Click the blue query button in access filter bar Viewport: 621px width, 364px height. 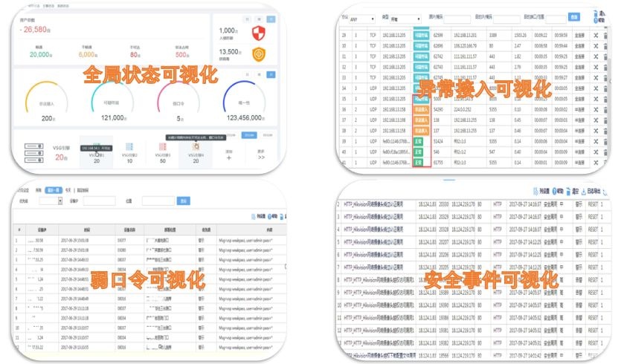coord(573,16)
